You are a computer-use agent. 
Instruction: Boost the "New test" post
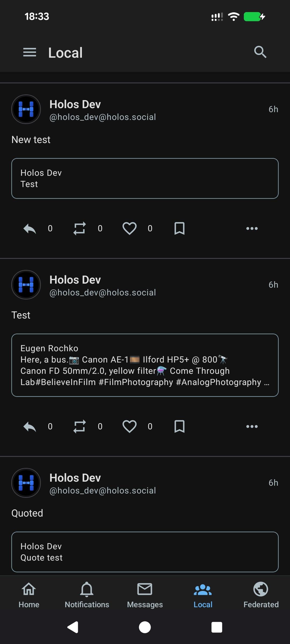79,229
